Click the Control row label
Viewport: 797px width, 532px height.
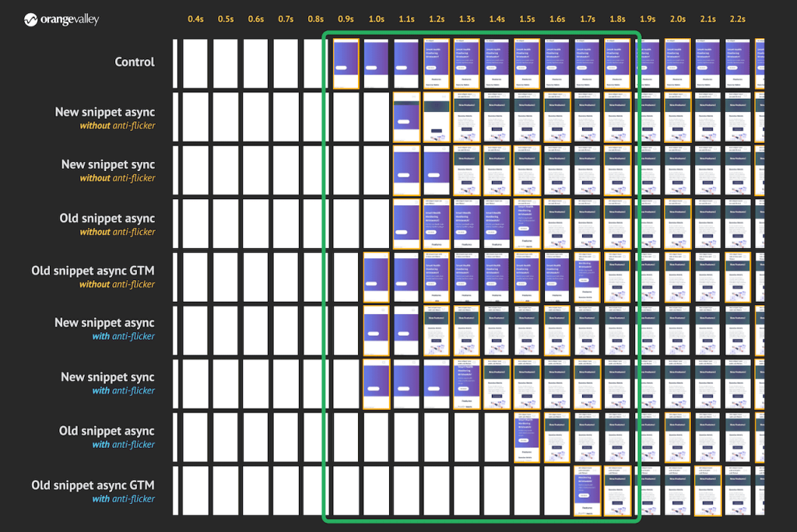tap(135, 62)
